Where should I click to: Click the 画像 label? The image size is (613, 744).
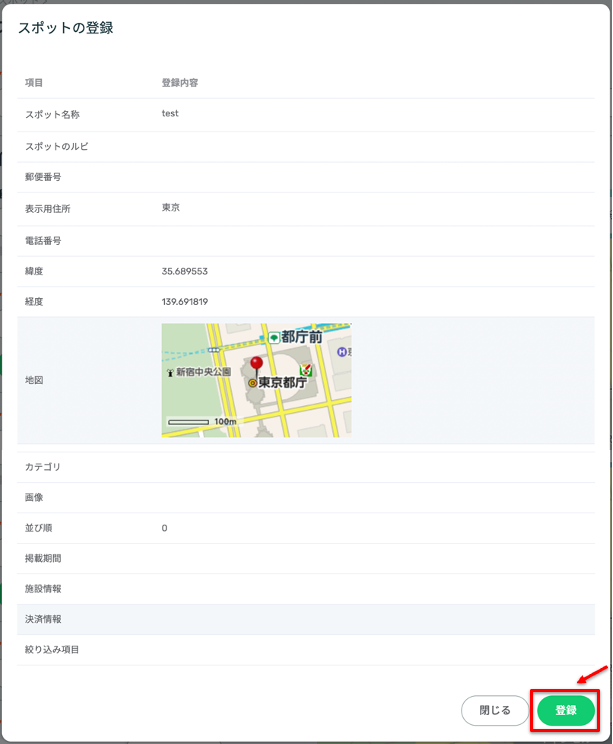tap(34, 497)
